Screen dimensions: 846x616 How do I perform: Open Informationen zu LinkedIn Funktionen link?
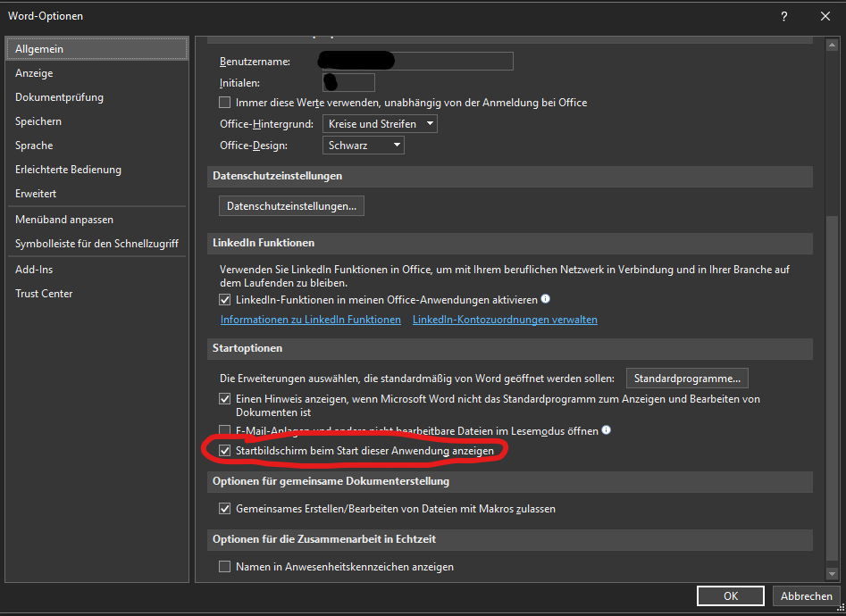(311, 320)
